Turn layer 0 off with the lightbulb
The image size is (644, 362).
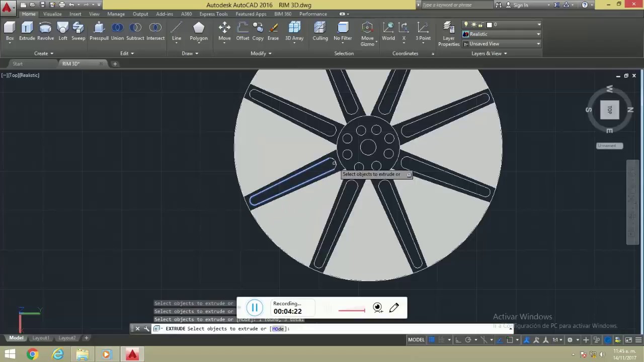point(466,24)
